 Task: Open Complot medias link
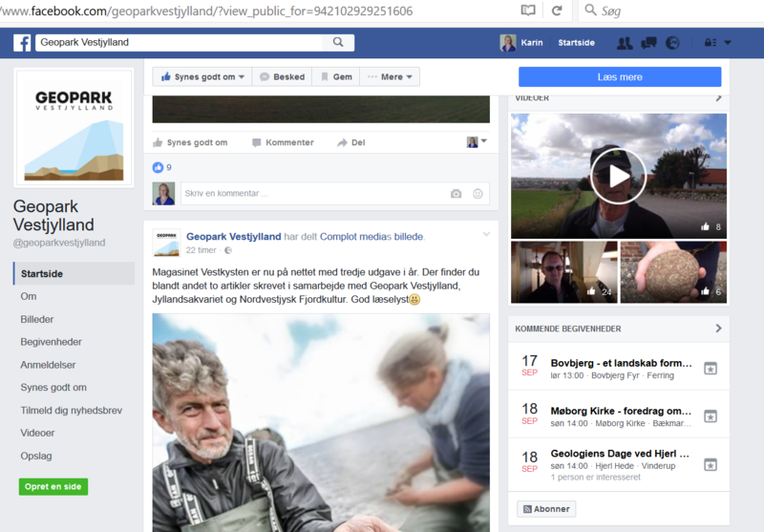click(355, 237)
